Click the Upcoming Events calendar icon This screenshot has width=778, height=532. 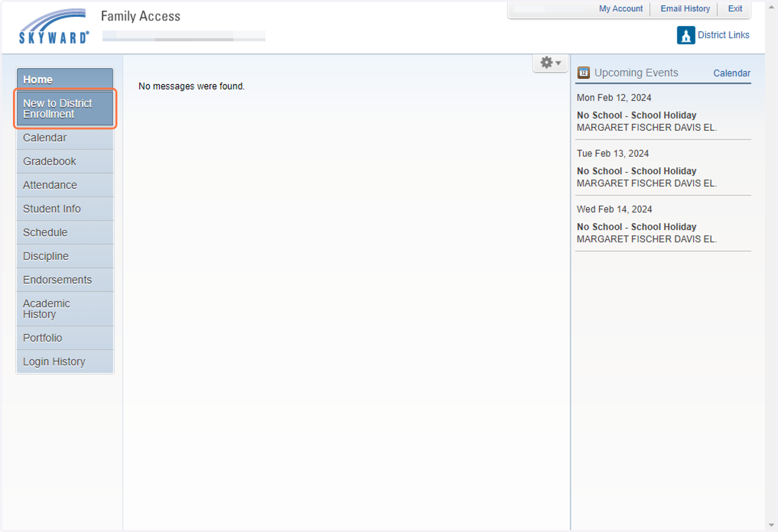click(583, 73)
